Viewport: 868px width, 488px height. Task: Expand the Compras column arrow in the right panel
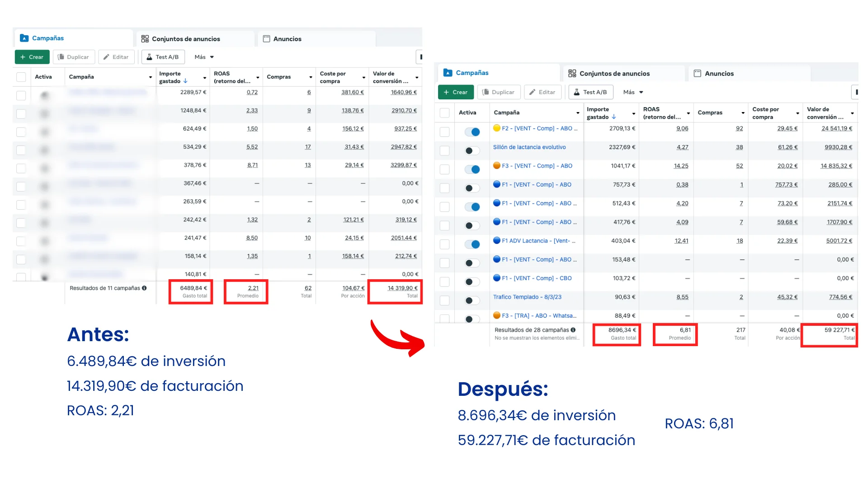click(x=743, y=113)
